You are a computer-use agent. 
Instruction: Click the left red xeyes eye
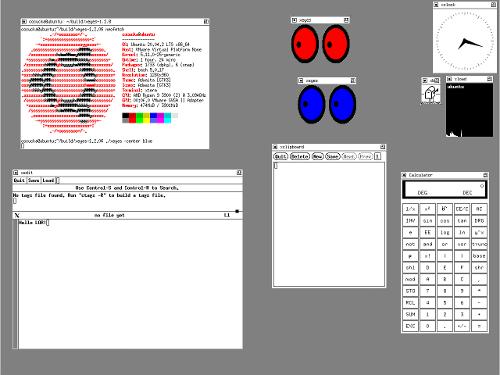click(304, 44)
